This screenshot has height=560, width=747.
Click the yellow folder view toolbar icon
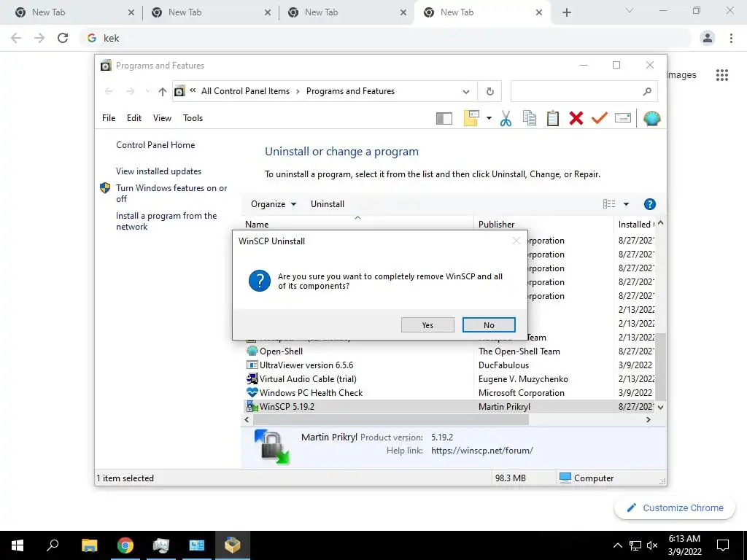tap(471, 118)
